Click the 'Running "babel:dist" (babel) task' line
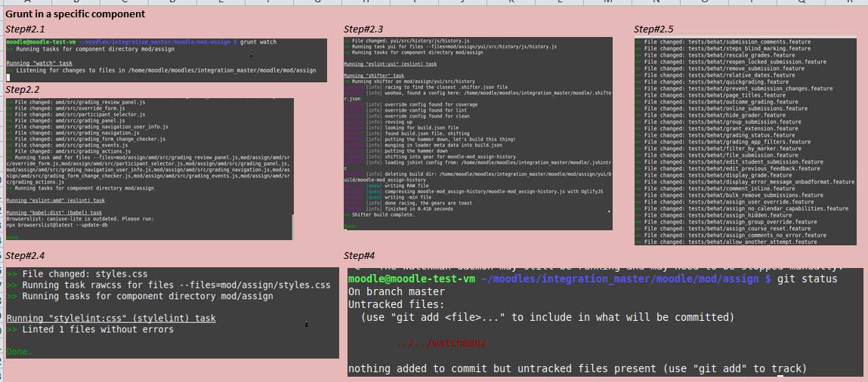The image size is (868, 382). point(54,213)
